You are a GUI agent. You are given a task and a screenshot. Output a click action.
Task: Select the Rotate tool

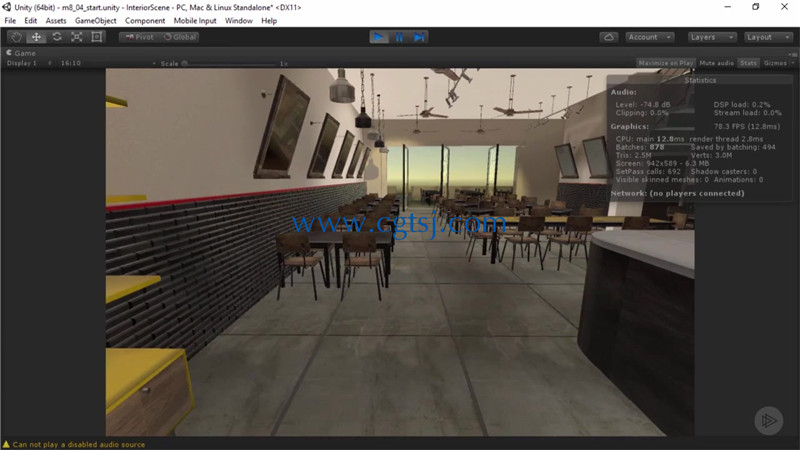point(57,37)
